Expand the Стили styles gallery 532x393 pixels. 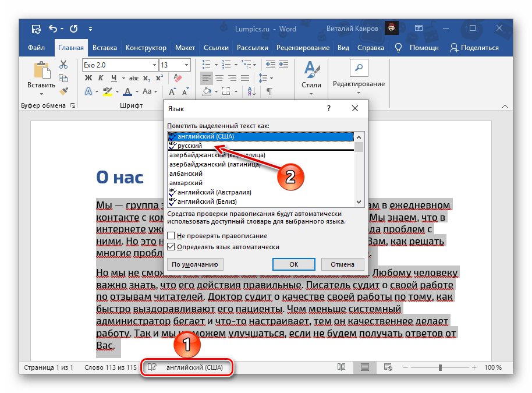coord(311,94)
